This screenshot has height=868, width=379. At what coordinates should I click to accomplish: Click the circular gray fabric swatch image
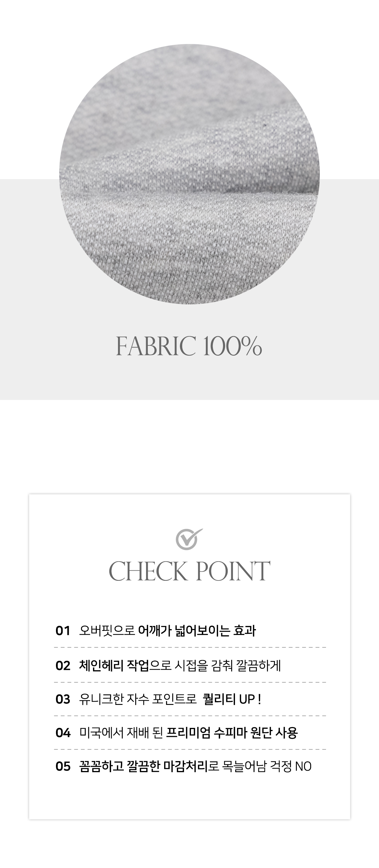189,174
